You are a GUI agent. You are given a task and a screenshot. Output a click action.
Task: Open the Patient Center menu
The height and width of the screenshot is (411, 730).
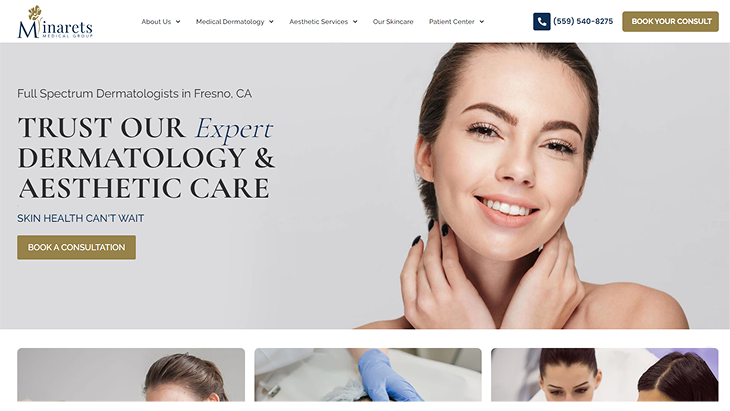pos(452,21)
